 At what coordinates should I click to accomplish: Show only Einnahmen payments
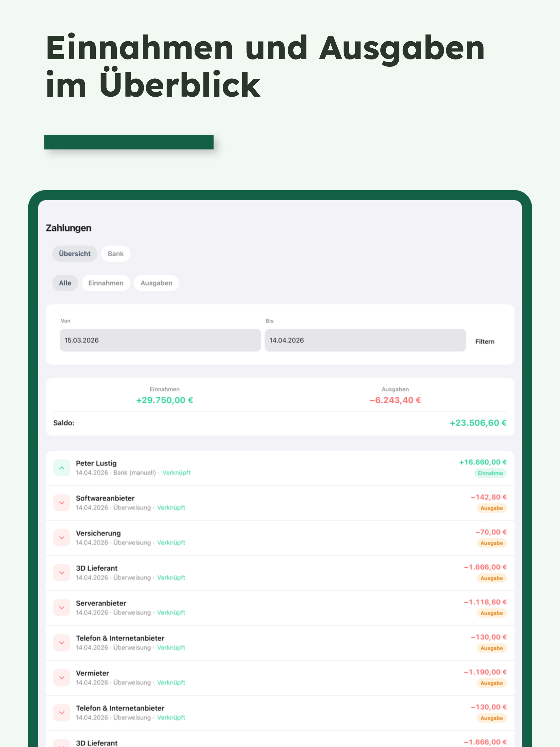(106, 283)
